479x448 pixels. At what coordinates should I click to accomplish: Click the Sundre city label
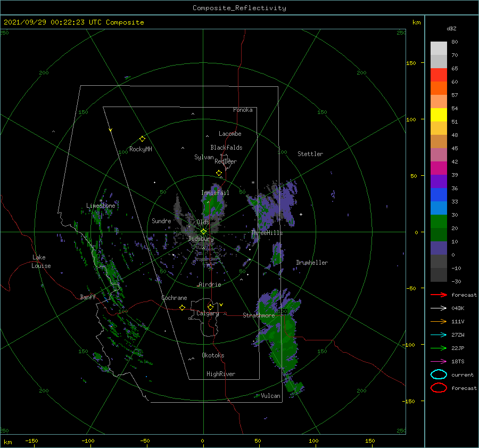pyautogui.click(x=161, y=221)
